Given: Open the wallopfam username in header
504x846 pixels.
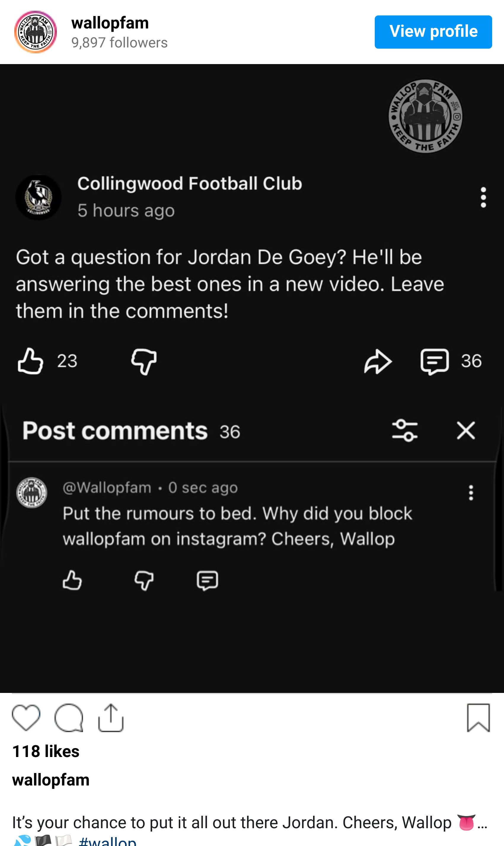Looking at the screenshot, I should [x=110, y=23].
